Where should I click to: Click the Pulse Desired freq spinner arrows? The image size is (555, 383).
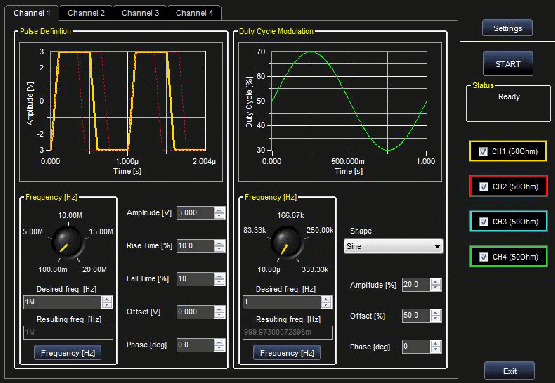pos(107,302)
